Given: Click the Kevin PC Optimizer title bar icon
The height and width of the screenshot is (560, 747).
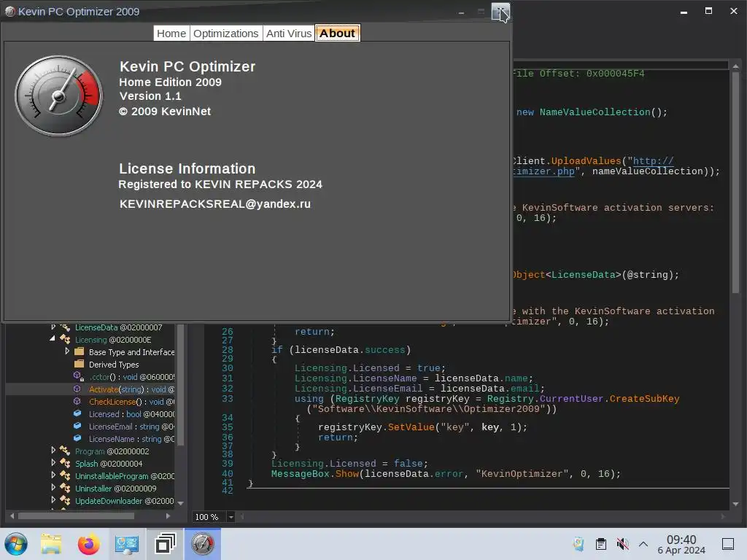Looking at the screenshot, I should [x=10, y=12].
